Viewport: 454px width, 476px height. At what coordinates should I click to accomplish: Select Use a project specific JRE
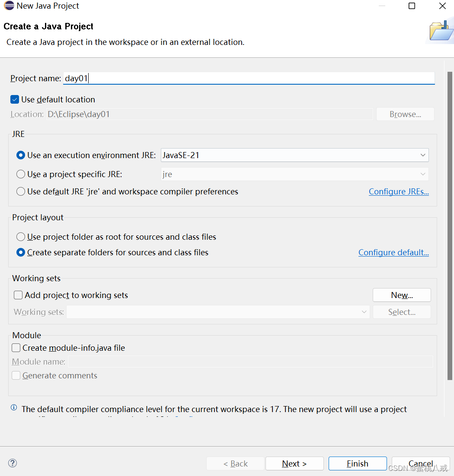(x=21, y=174)
